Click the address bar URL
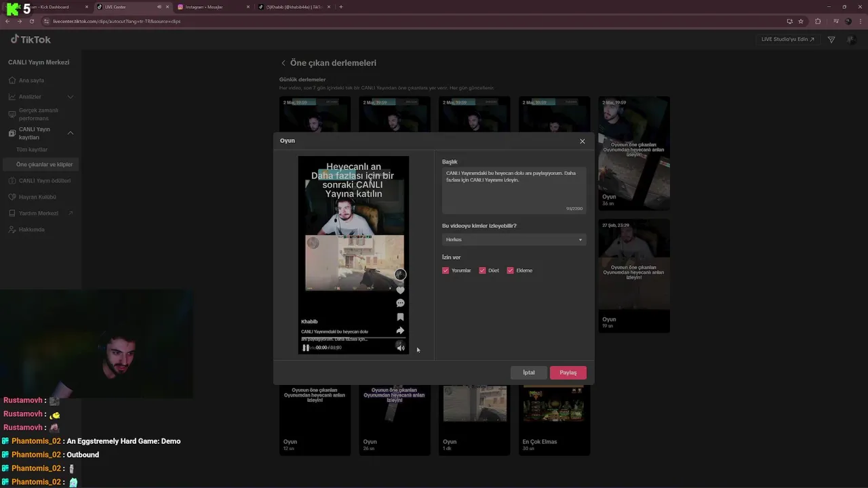868x488 pixels. pos(117,21)
